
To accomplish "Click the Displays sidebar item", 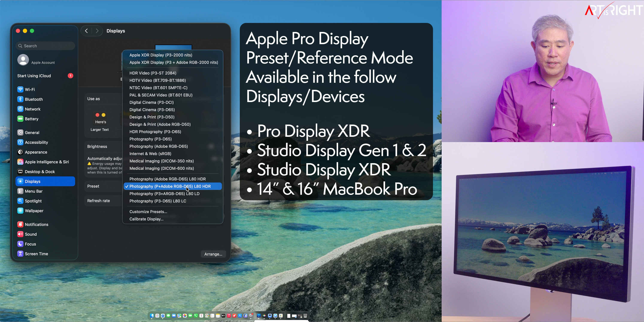I will pyautogui.click(x=45, y=181).
